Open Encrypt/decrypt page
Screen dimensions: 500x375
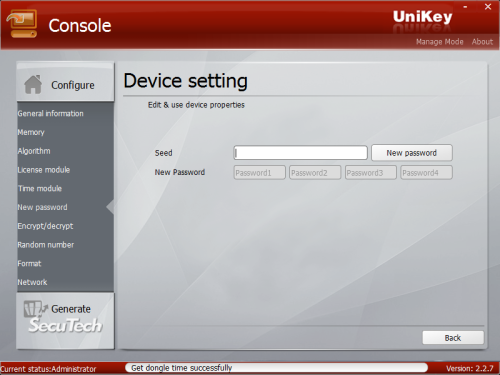click(x=45, y=226)
